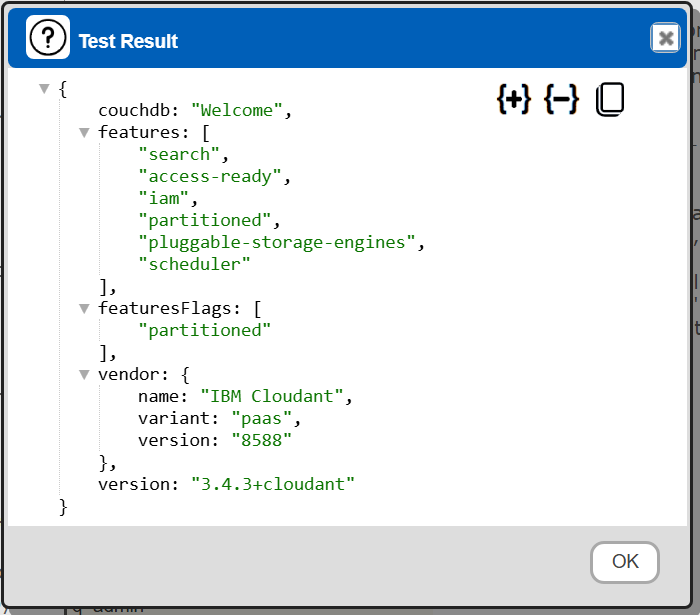Select the couchdb "Welcome" value
This screenshot has height=615, width=700.
(237, 110)
